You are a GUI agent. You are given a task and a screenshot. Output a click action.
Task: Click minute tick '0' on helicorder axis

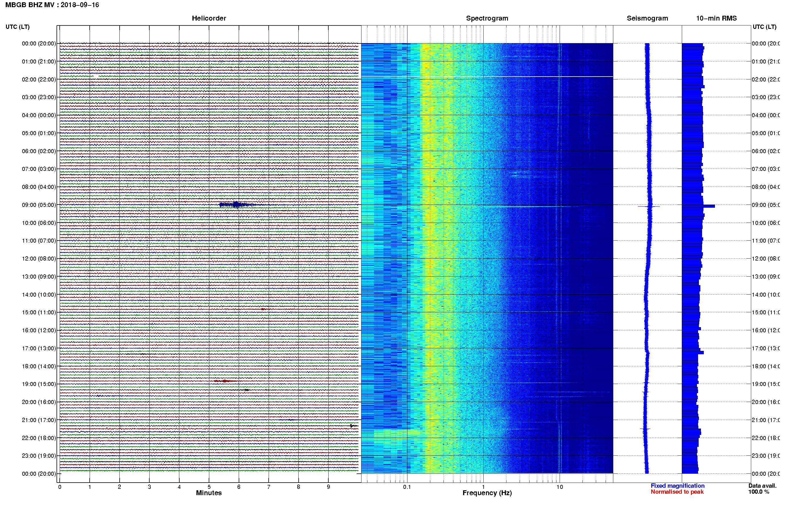tap(60, 487)
